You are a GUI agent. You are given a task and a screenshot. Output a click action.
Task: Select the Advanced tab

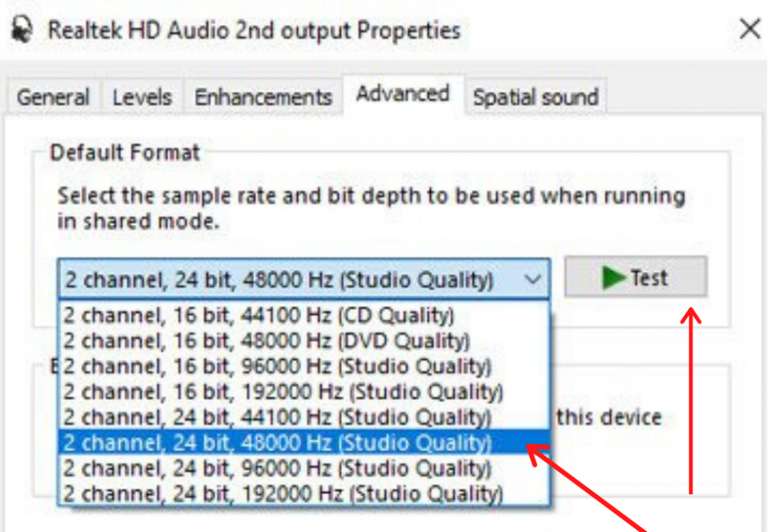(402, 93)
